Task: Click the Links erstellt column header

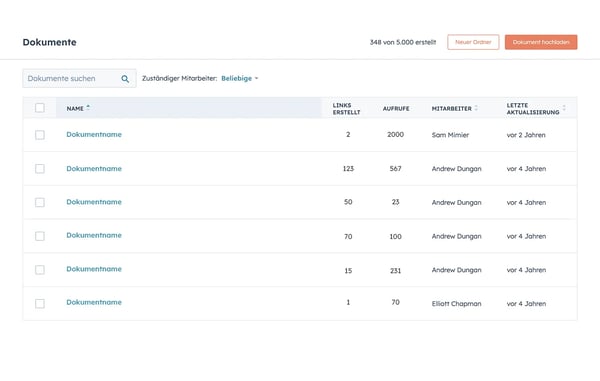Action: pos(346,109)
